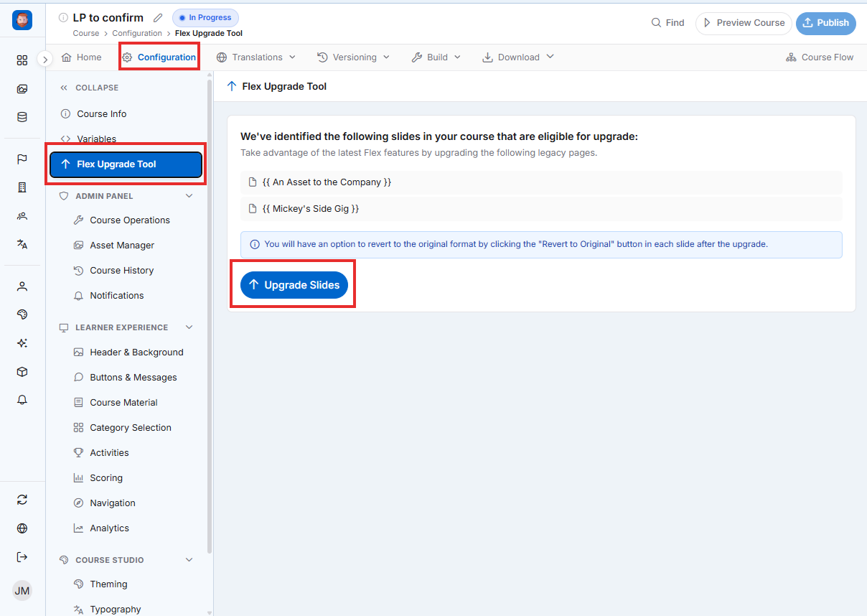Click the database icon in left rail
Image resolution: width=867 pixels, height=616 pixels.
(x=22, y=117)
